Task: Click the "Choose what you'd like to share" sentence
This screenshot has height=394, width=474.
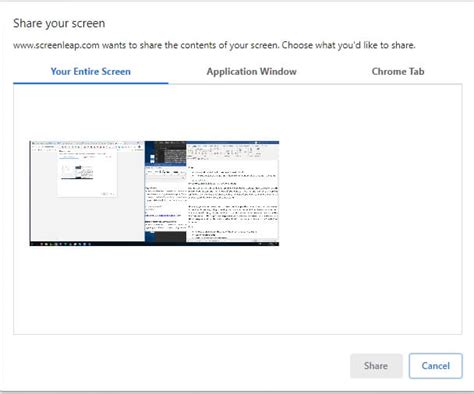Action: tap(348, 45)
